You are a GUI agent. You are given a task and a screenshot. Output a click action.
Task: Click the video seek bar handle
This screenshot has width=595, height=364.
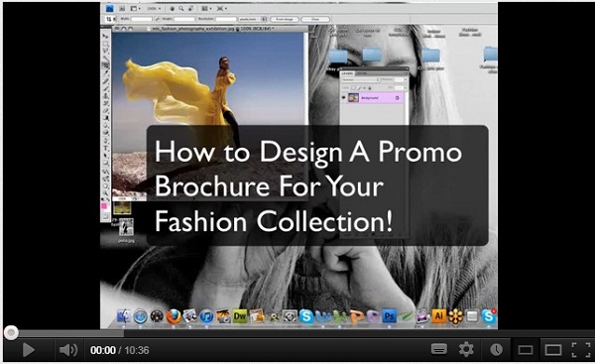point(11,332)
